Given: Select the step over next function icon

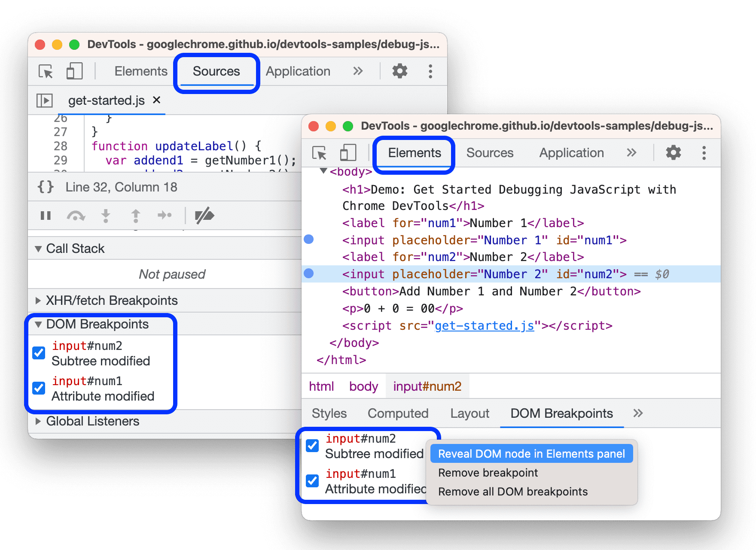Looking at the screenshot, I should (76, 216).
